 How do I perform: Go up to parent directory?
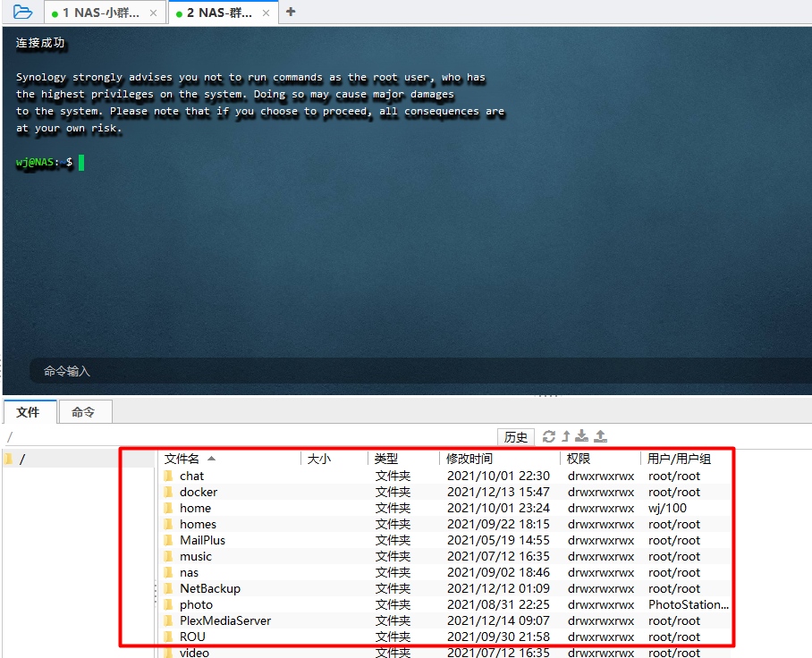(566, 436)
